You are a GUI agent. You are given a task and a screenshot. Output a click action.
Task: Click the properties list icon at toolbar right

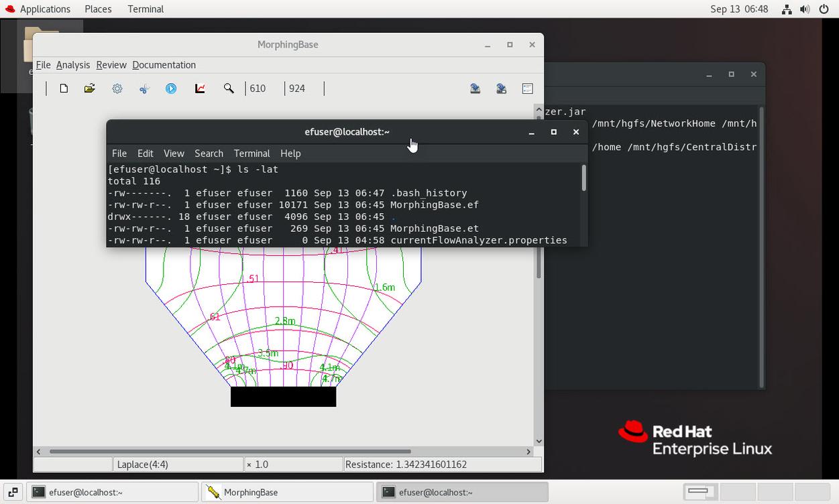coord(527,88)
